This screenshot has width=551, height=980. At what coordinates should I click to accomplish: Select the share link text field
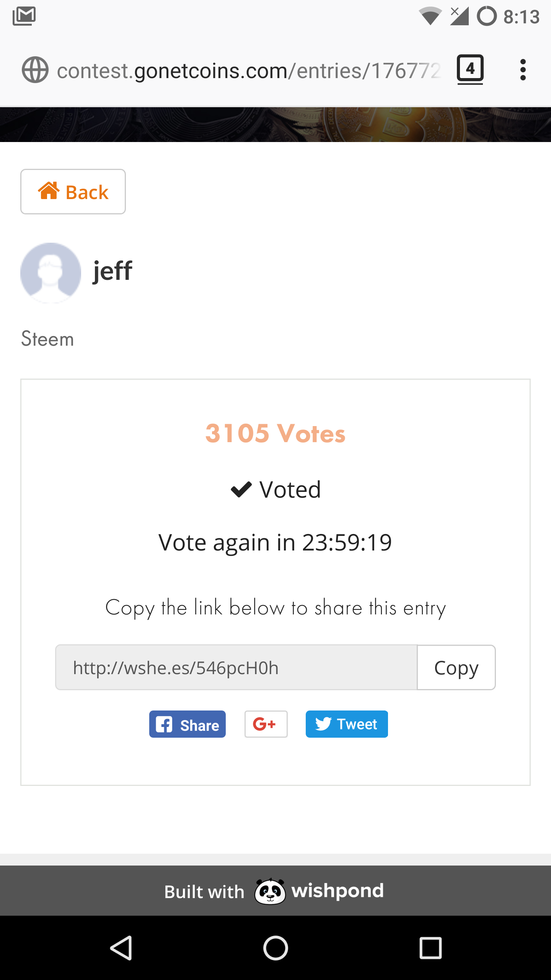(x=236, y=667)
